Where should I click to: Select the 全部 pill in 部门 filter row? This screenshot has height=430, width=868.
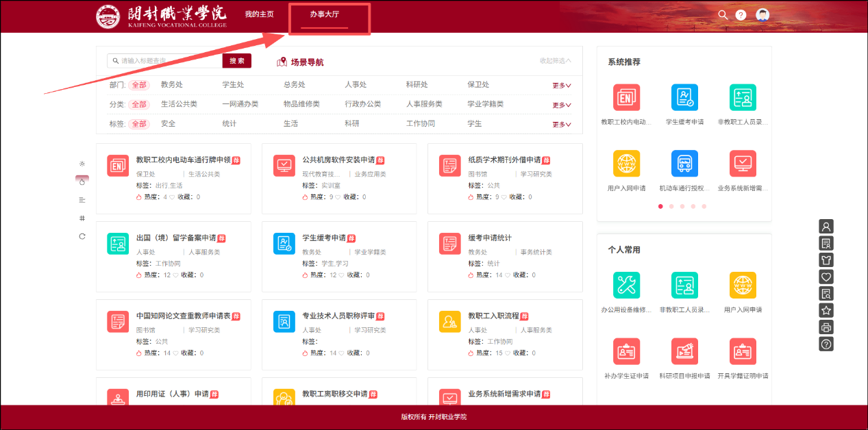tap(139, 85)
